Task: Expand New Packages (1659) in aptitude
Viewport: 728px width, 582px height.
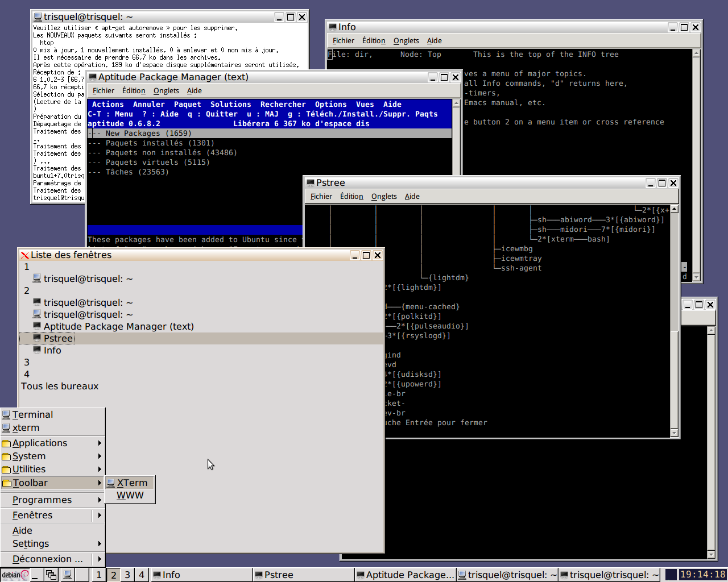Action: pyautogui.click(x=270, y=133)
